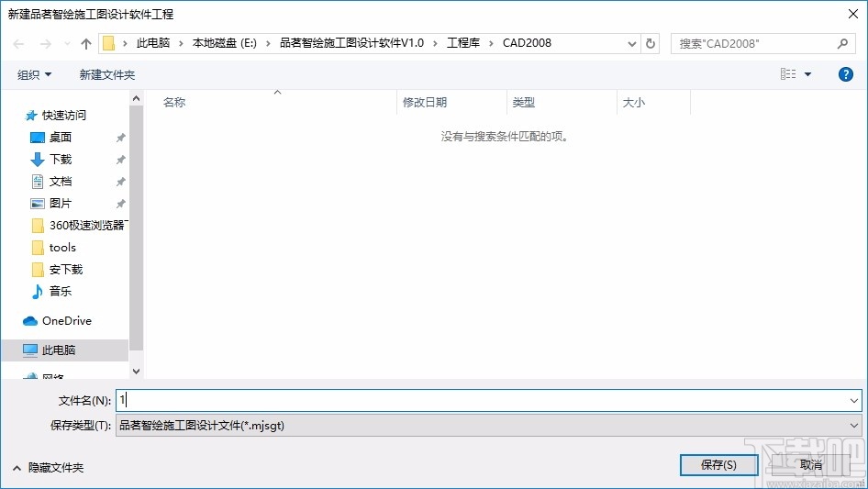Image resolution: width=868 pixels, height=489 pixels.
Task: Select CAD2008 breadcrumb
Action: click(x=527, y=43)
